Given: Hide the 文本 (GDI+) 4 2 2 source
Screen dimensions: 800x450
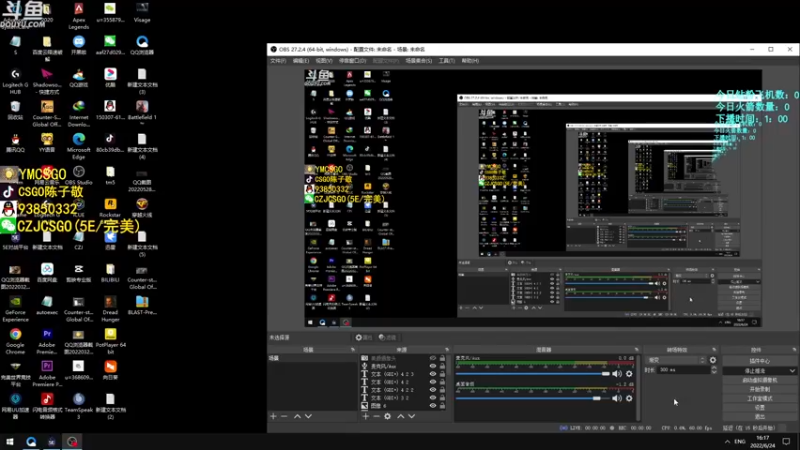Looking at the screenshot, I should point(433,390).
